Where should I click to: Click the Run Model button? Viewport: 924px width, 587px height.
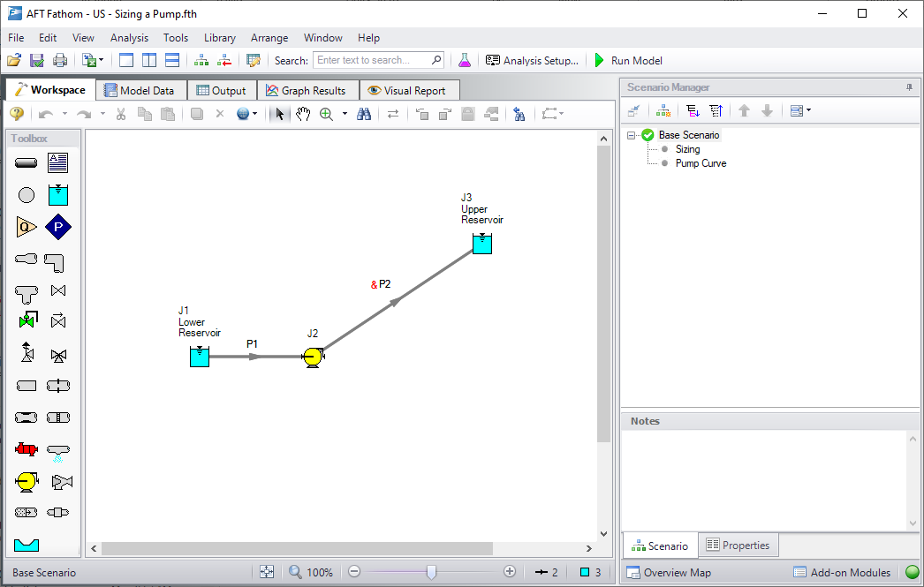627,61
